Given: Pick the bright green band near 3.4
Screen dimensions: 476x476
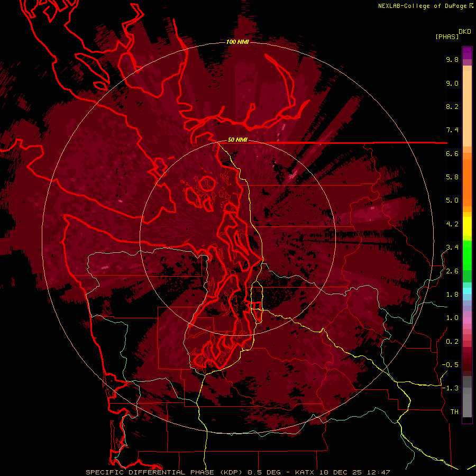Looking at the screenshot, I should (x=467, y=255).
